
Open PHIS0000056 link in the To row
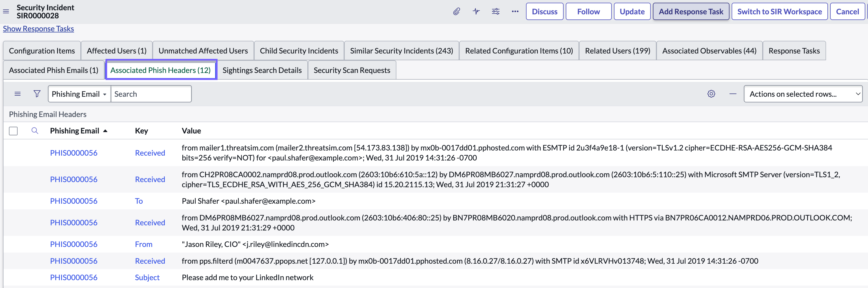click(73, 201)
